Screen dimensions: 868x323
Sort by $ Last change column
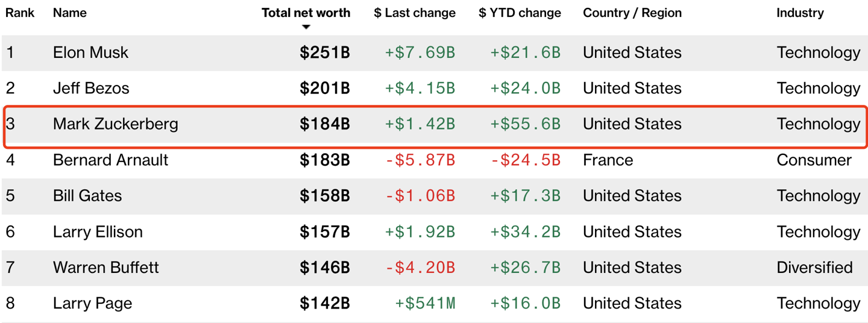(415, 13)
